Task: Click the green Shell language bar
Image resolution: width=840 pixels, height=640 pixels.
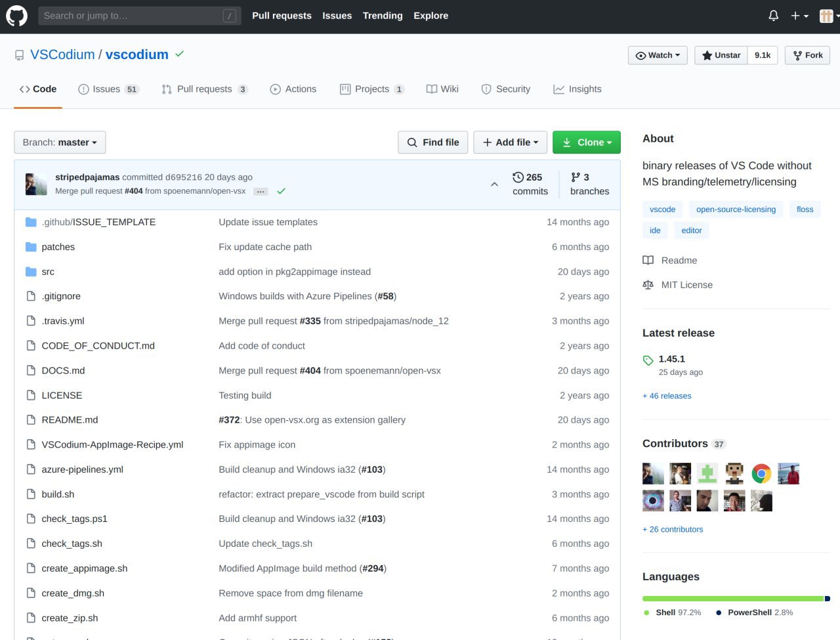Action: tap(733, 599)
